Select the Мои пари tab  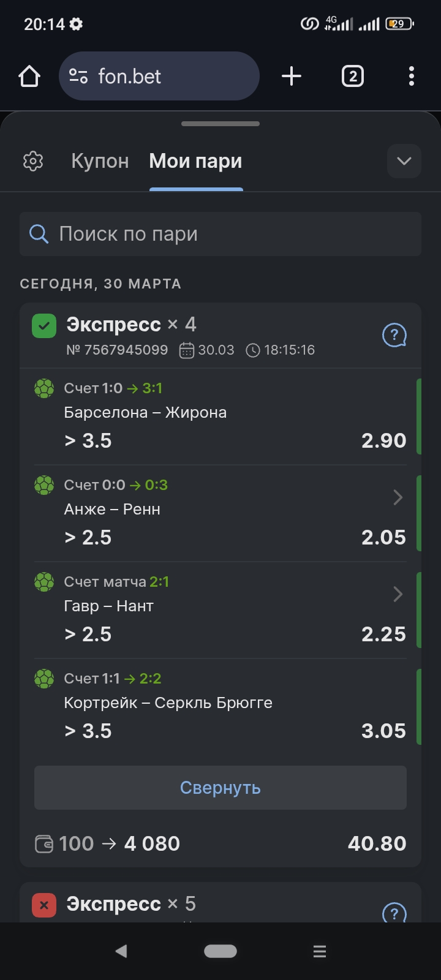(x=195, y=161)
